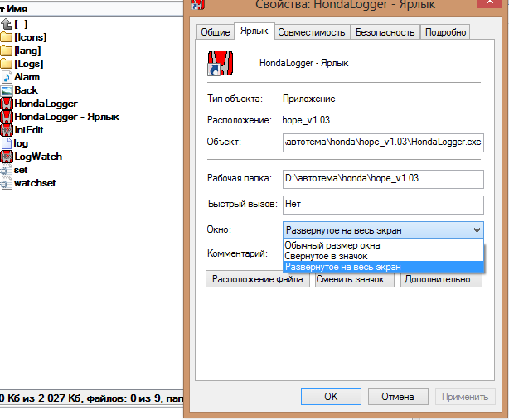The height and width of the screenshot is (420, 509).
Task: Close the properties dialog with X
Action: coord(490,3)
